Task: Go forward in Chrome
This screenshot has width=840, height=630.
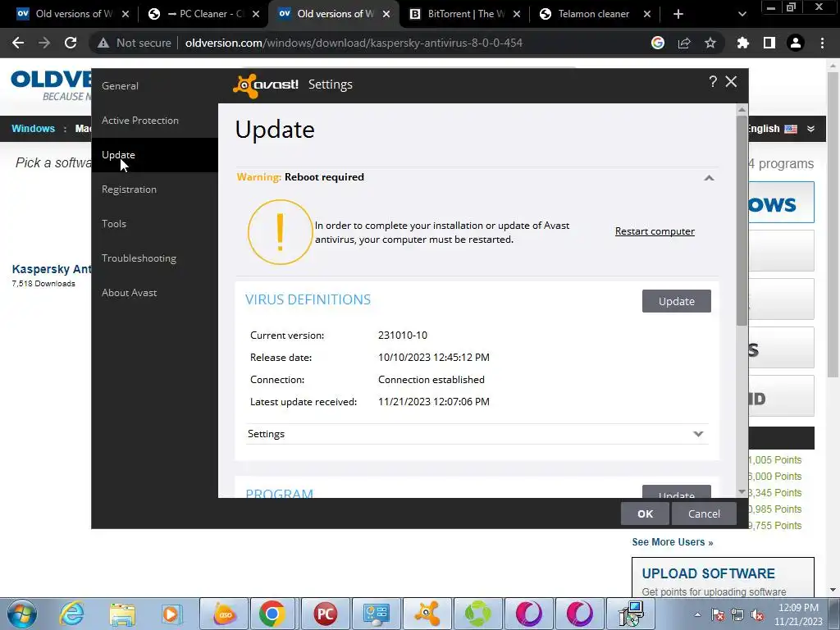Action: [x=44, y=43]
